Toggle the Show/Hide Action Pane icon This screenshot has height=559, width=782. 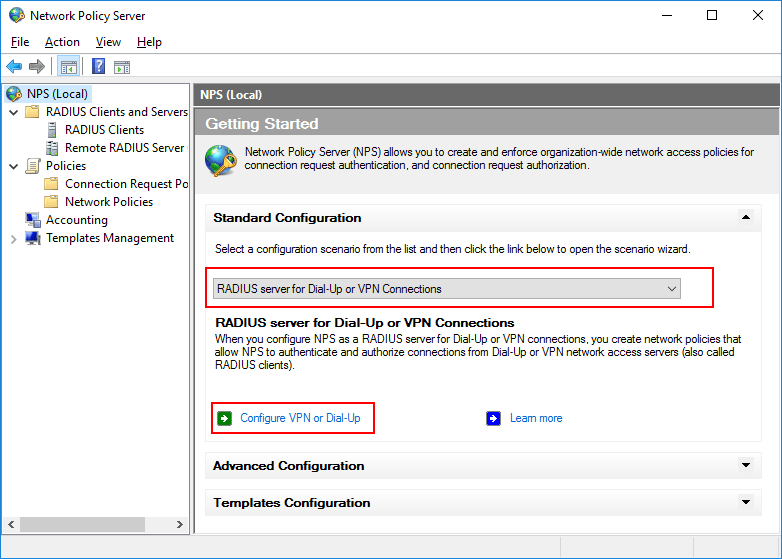[x=122, y=67]
